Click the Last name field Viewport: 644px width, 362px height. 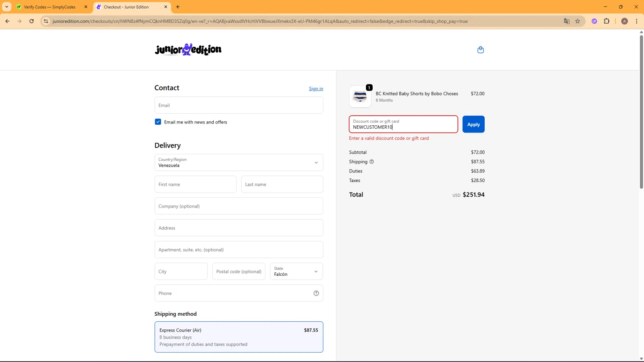pyautogui.click(x=282, y=184)
